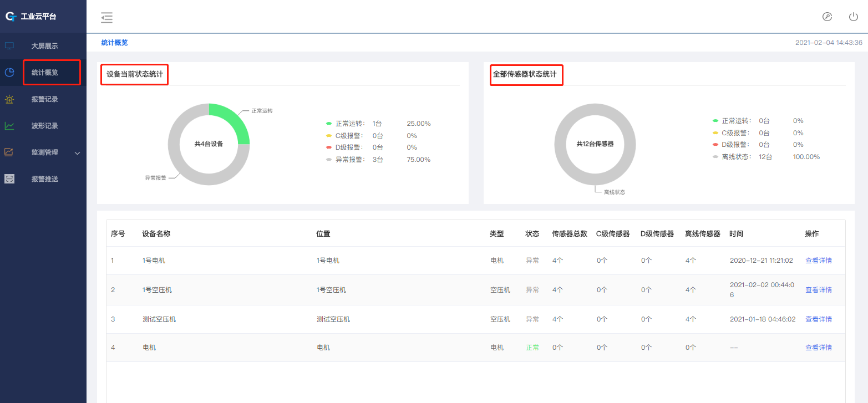Click the 传感器总数 column header
The image size is (868, 403).
point(570,234)
